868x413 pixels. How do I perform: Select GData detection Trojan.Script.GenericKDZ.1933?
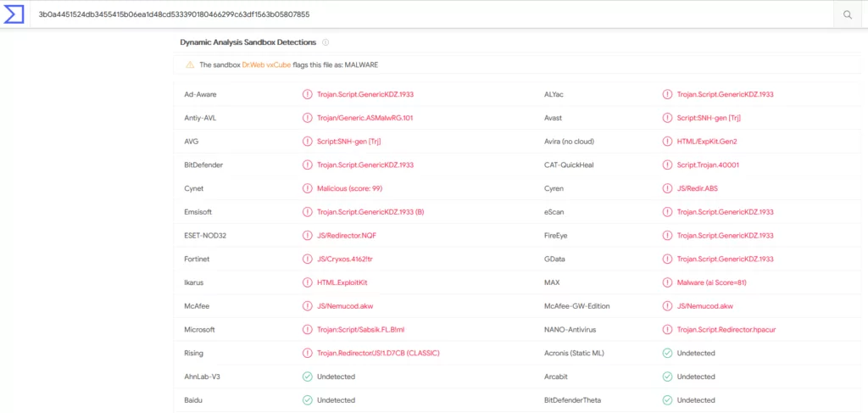point(726,260)
